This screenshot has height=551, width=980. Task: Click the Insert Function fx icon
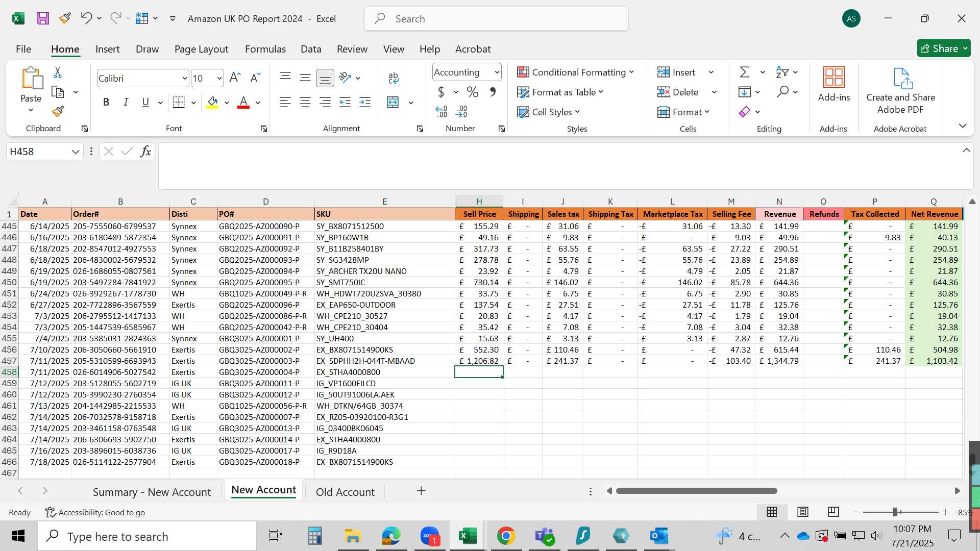[x=146, y=152]
